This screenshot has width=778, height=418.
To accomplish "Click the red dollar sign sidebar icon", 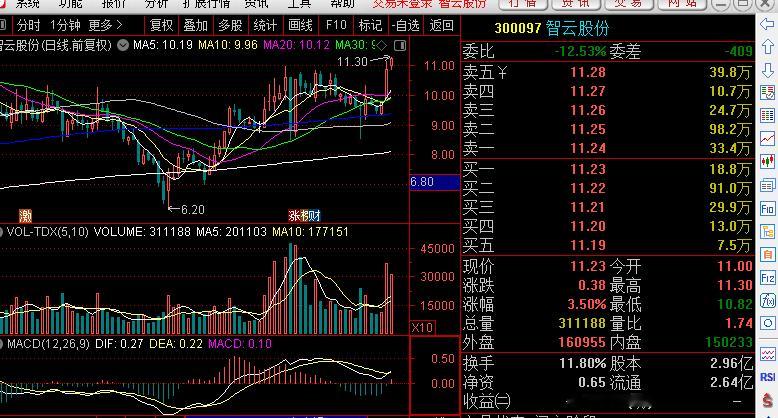I will pos(767,400).
